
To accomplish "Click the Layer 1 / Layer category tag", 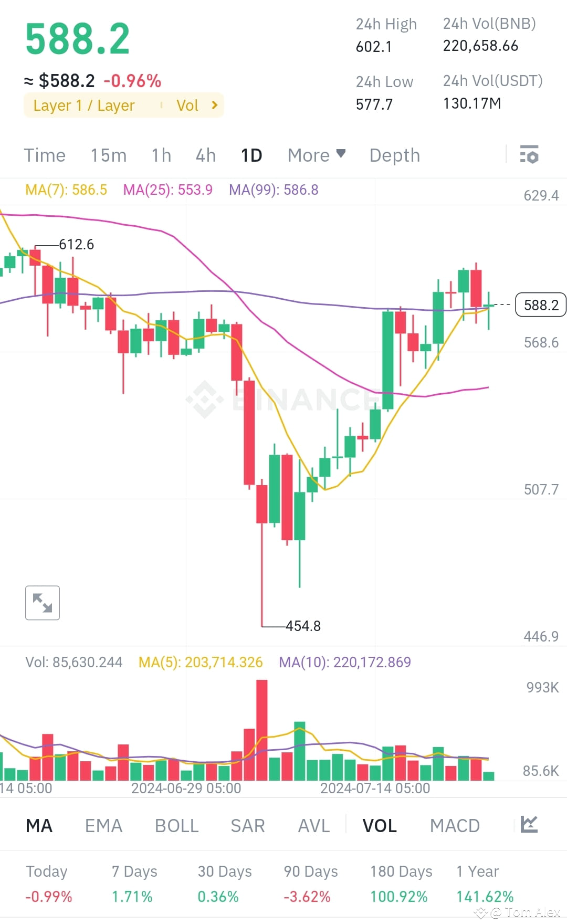I will click(84, 105).
